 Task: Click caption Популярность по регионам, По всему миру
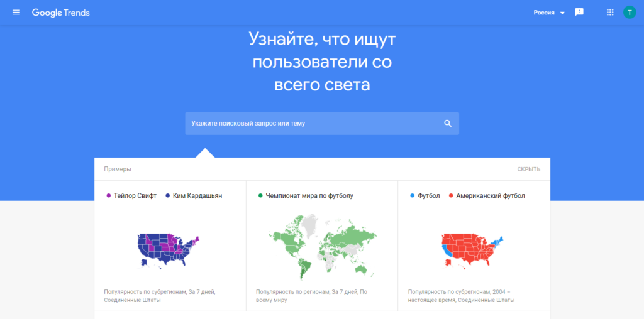click(x=311, y=296)
